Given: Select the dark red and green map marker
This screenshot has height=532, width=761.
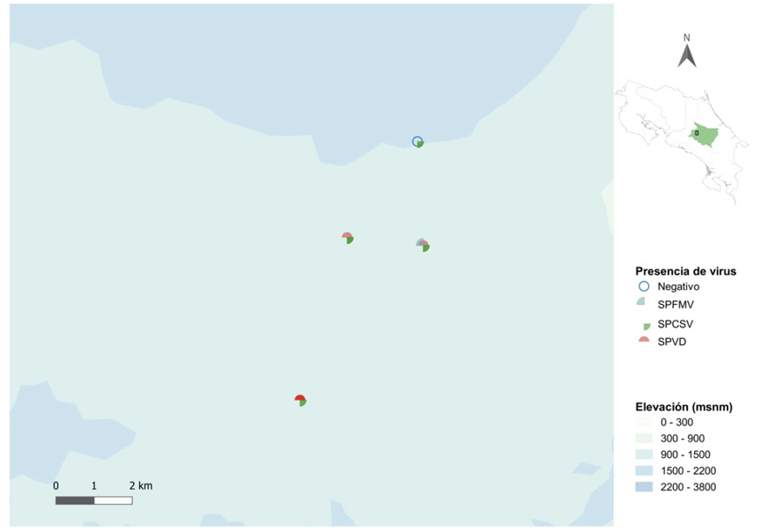Looking at the screenshot, I should [x=300, y=400].
